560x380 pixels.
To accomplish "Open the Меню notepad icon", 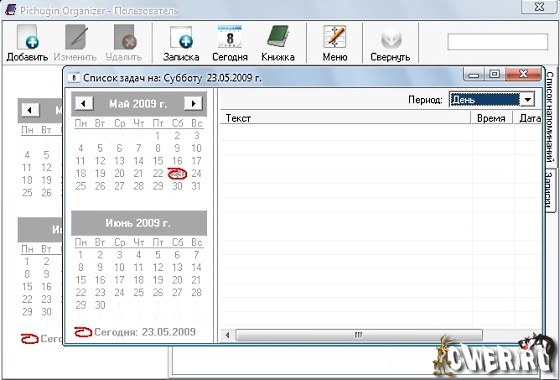I will 335,42.
